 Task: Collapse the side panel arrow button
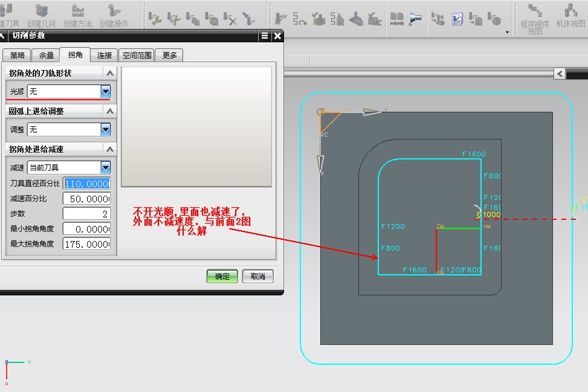[x=560, y=74]
